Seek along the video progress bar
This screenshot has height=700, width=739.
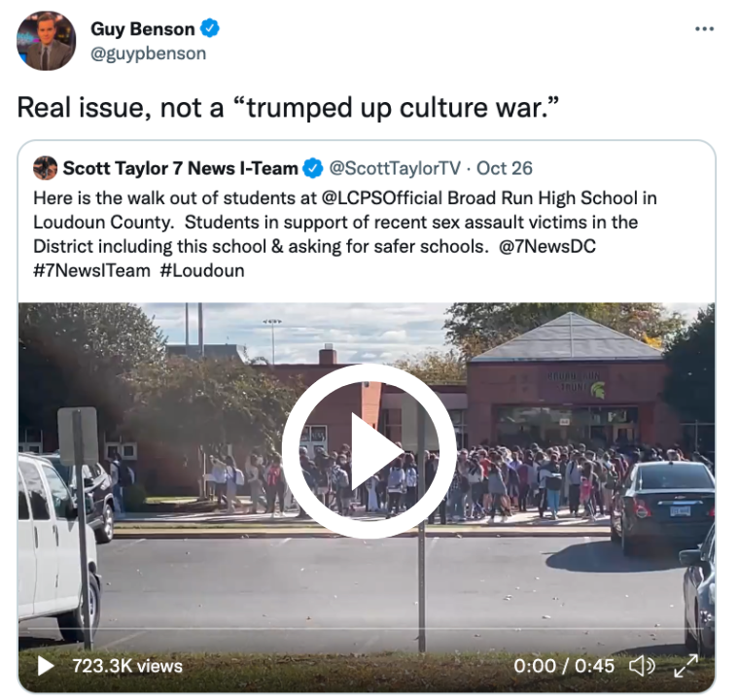tap(367, 629)
